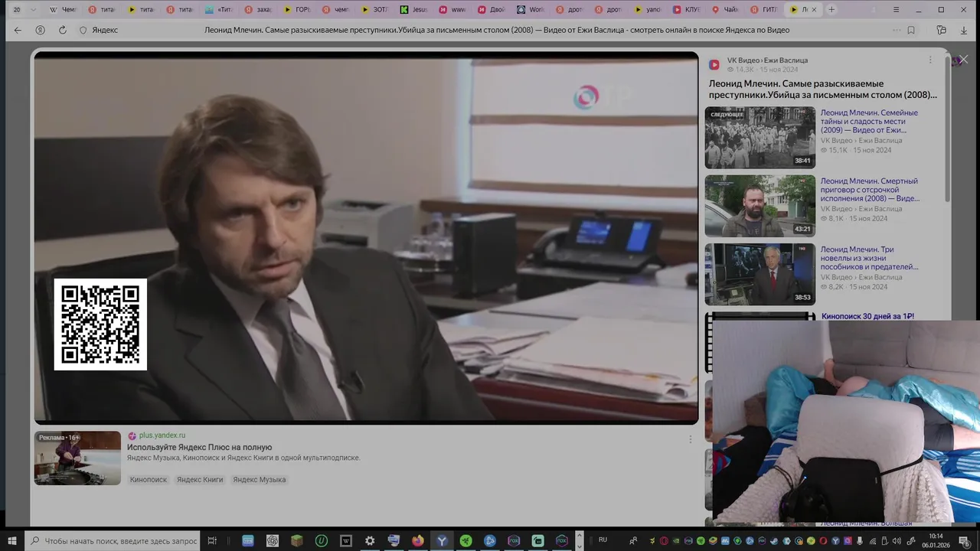
Task: Open options for the current video
Action: [x=930, y=60]
